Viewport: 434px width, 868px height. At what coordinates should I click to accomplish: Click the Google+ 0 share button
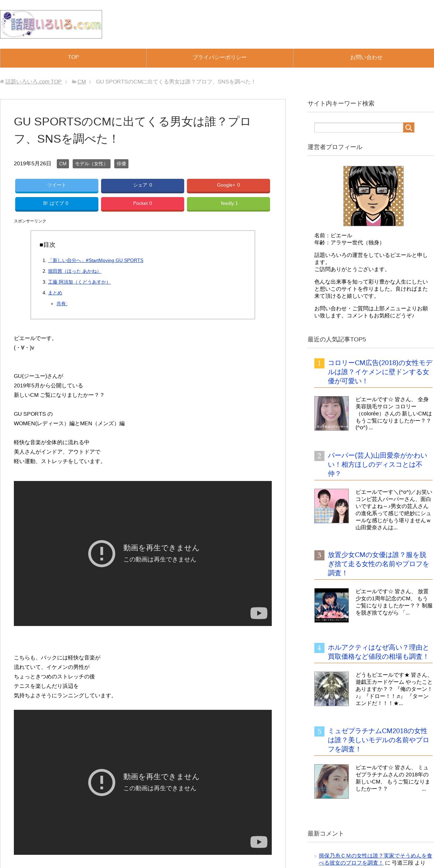tap(228, 186)
